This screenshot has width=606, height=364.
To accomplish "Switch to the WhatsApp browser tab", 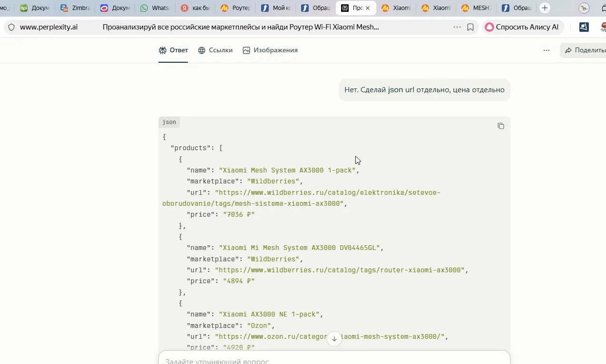I will click(x=155, y=8).
